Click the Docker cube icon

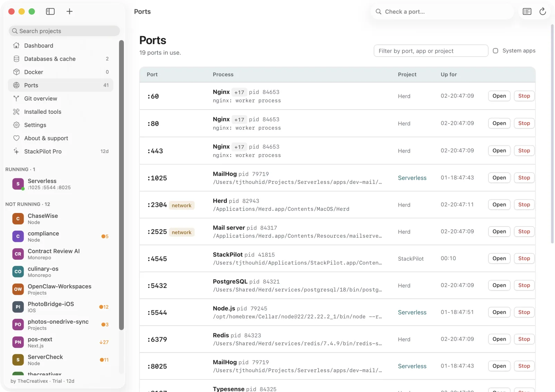coord(16,72)
